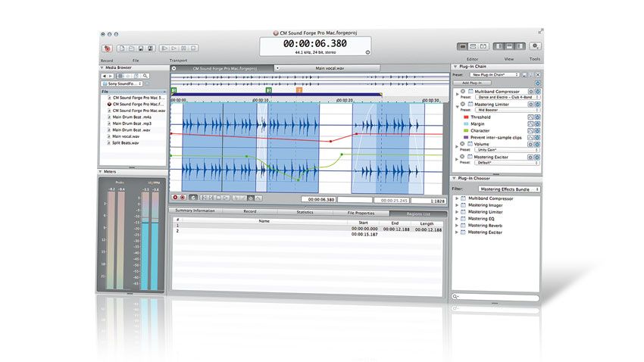The image size is (644, 362).
Task: Collapse the Plug-In Chooser panel
Action: pyautogui.click(x=455, y=179)
